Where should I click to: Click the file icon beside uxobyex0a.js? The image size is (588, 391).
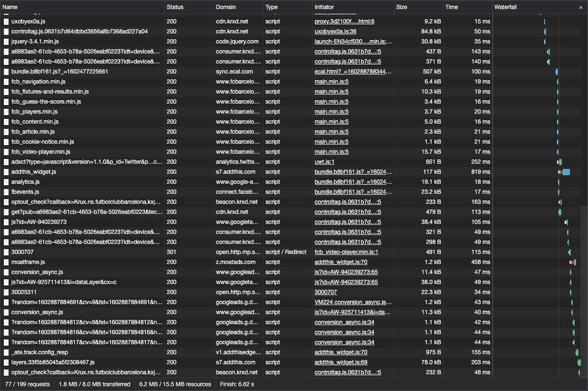tap(6, 21)
